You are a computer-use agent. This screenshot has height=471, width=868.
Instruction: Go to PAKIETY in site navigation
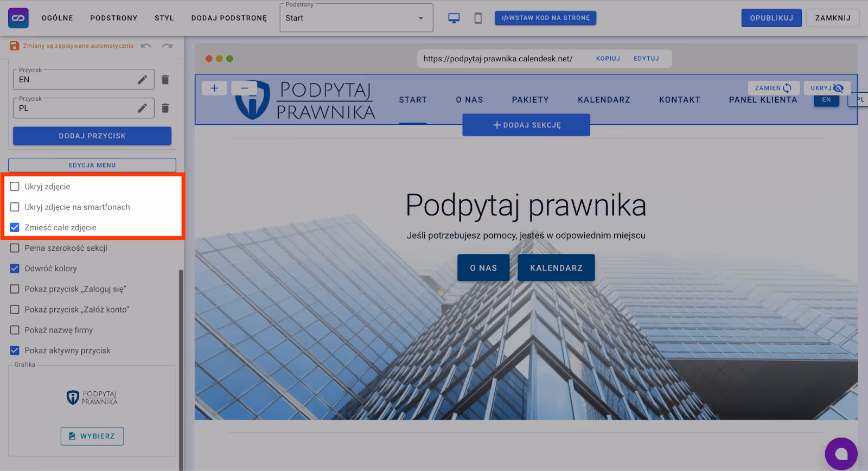click(x=530, y=100)
